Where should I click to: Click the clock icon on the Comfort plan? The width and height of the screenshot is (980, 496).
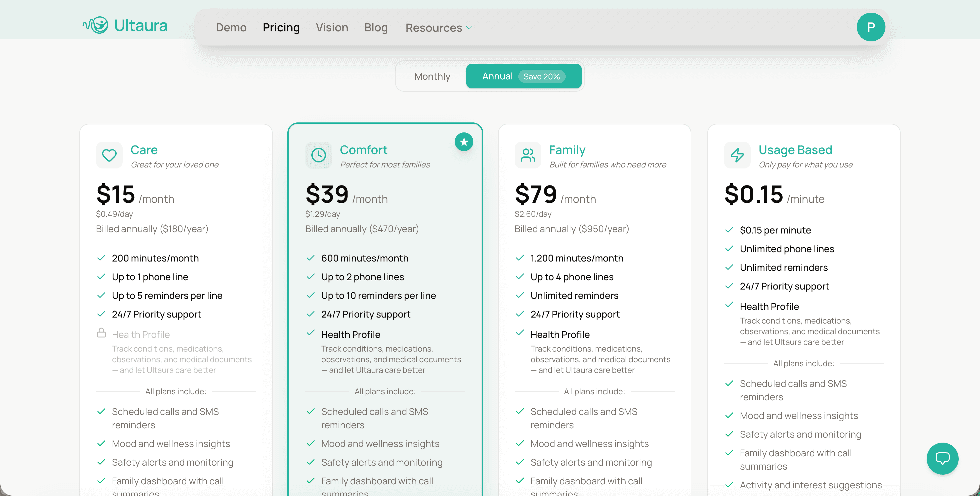coord(319,155)
